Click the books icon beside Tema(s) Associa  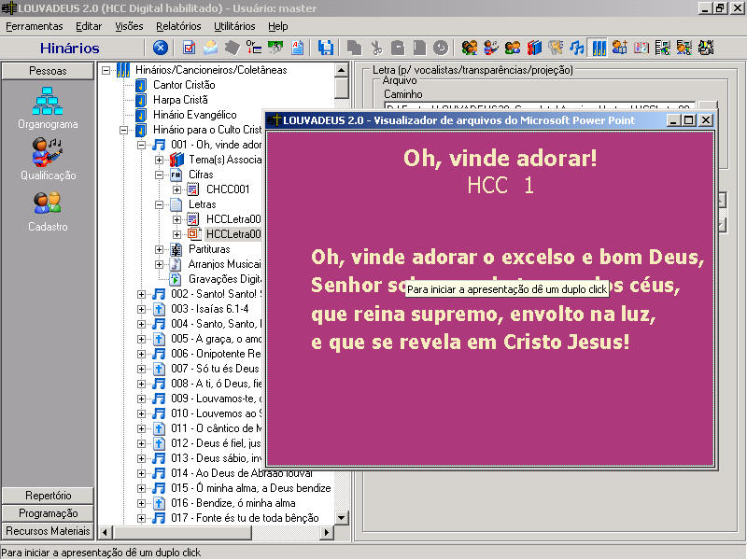[x=176, y=160]
